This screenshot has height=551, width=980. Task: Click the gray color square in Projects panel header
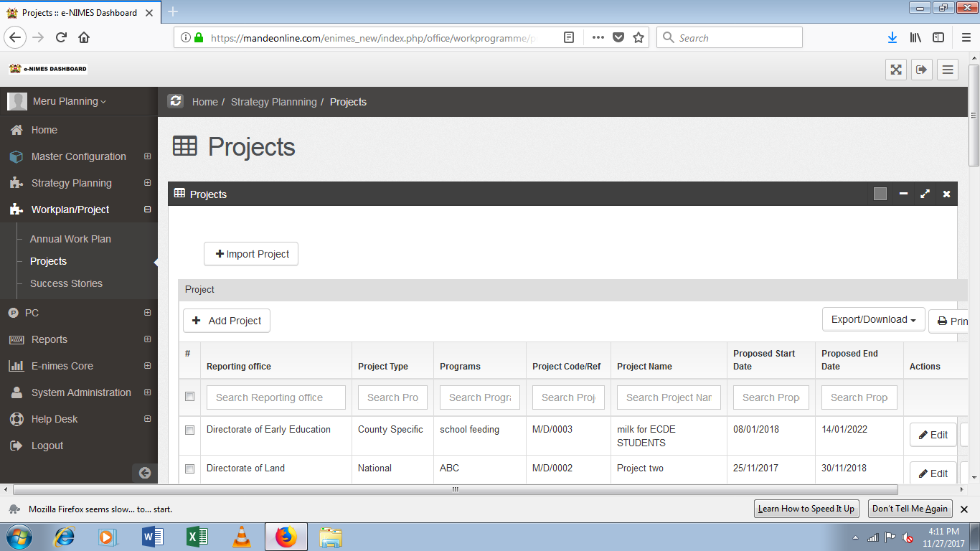click(x=880, y=194)
